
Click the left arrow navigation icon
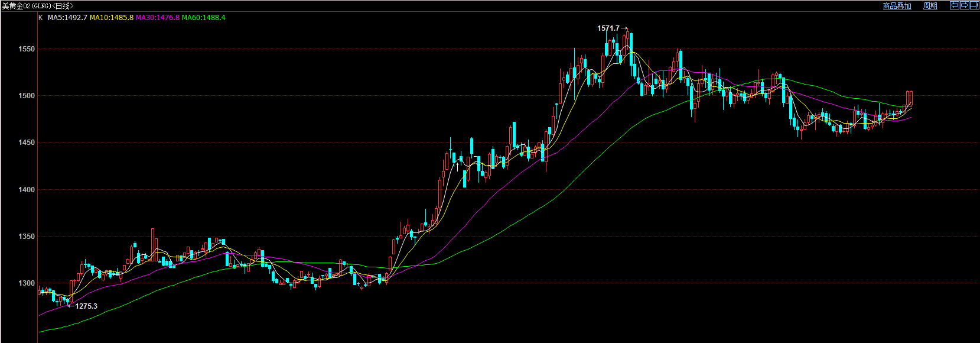point(954,5)
